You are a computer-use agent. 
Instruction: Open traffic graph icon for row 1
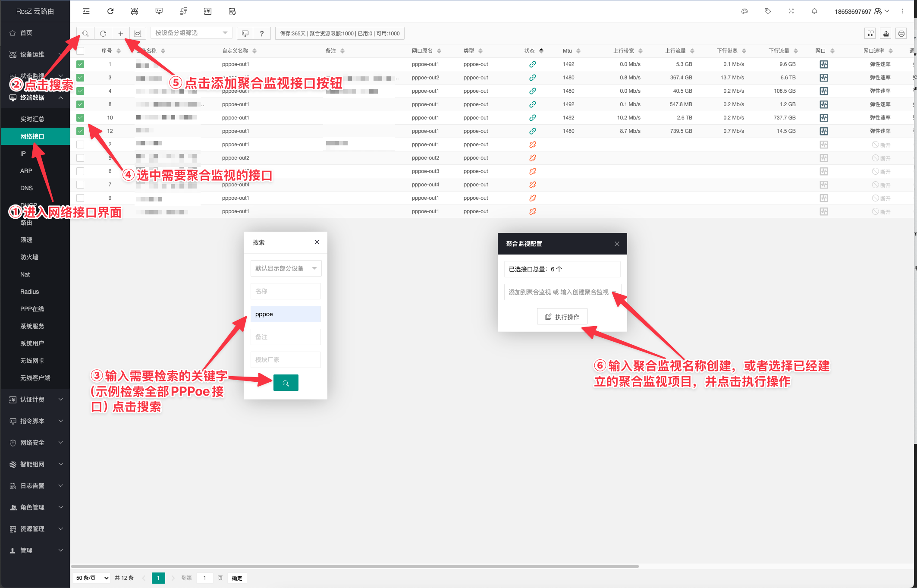coord(823,64)
